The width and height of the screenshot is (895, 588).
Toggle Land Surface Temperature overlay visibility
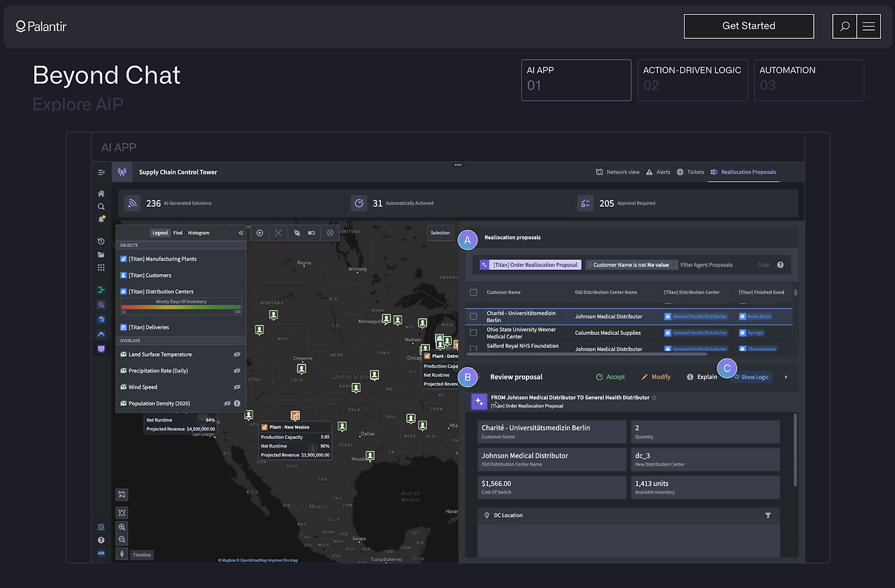(x=238, y=354)
